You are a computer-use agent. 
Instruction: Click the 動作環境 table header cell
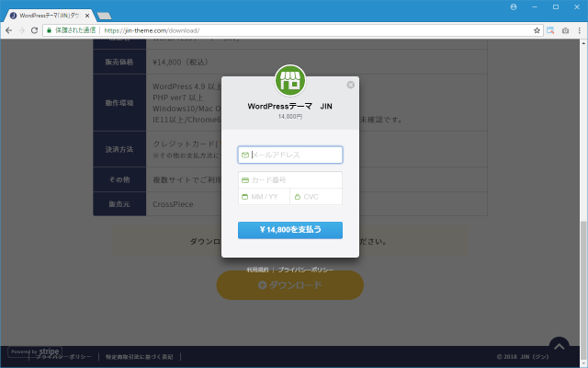[119, 103]
